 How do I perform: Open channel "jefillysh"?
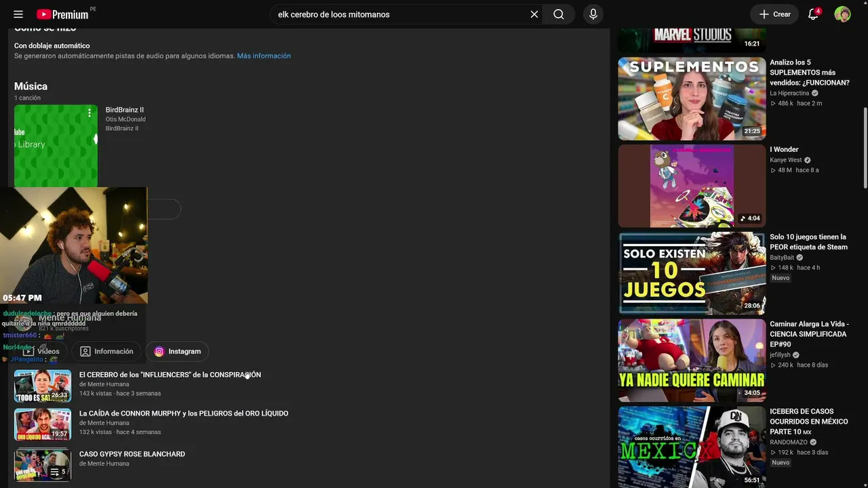781,355
